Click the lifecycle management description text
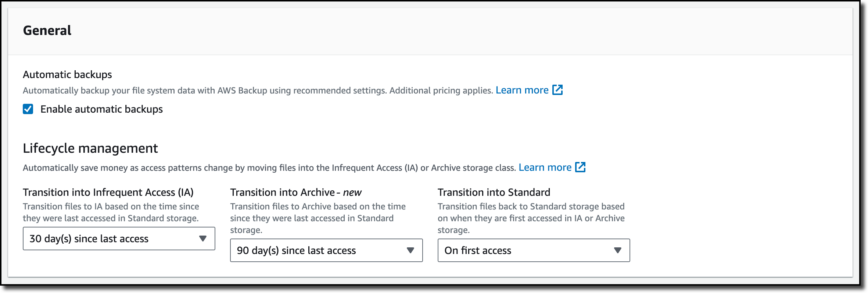868x293 pixels. click(x=269, y=168)
